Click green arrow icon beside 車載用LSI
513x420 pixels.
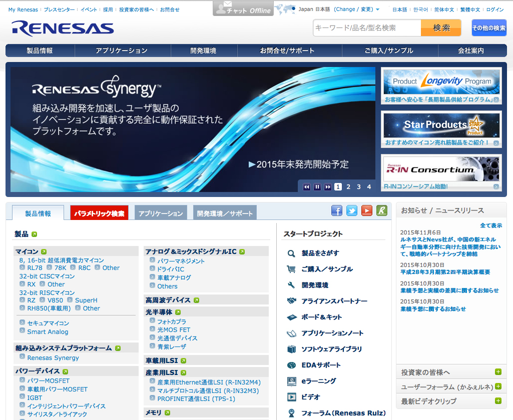pos(183,360)
